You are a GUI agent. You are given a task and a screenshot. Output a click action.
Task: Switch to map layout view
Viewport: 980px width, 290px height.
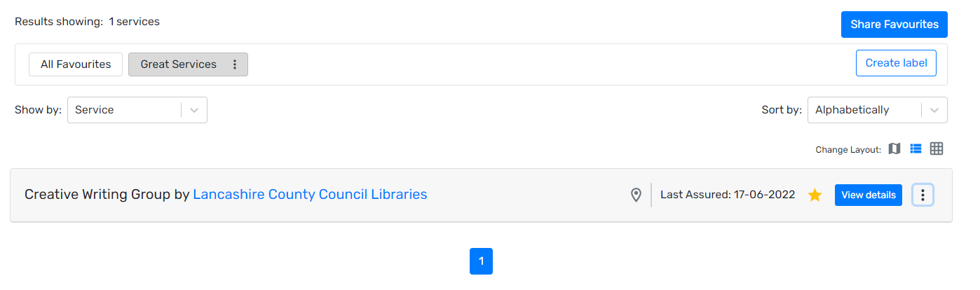click(x=894, y=149)
